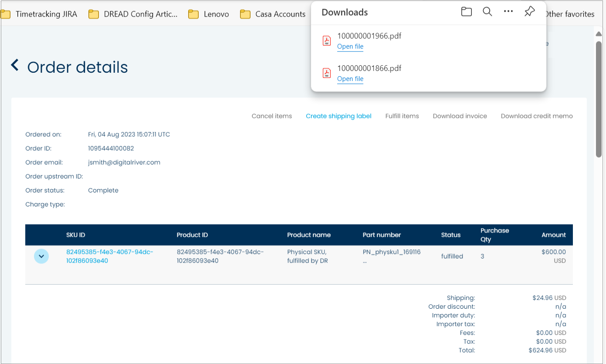The width and height of the screenshot is (606, 364).
Task: Pin the Downloads panel
Action: pyautogui.click(x=529, y=12)
